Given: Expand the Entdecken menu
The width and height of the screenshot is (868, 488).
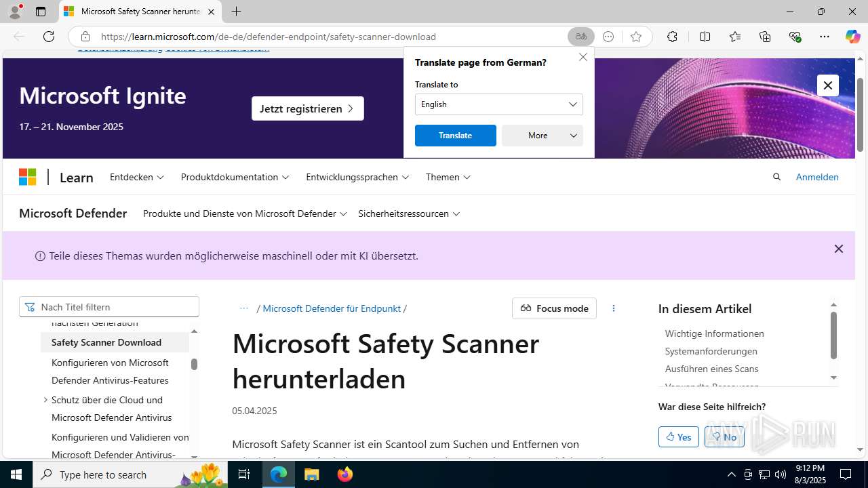Looking at the screenshot, I should (x=137, y=177).
